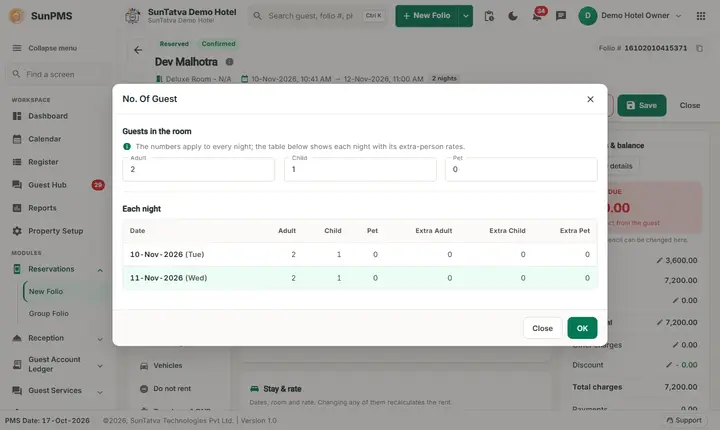Open the Dashboard menu item
The height and width of the screenshot is (430, 720).
48,116
